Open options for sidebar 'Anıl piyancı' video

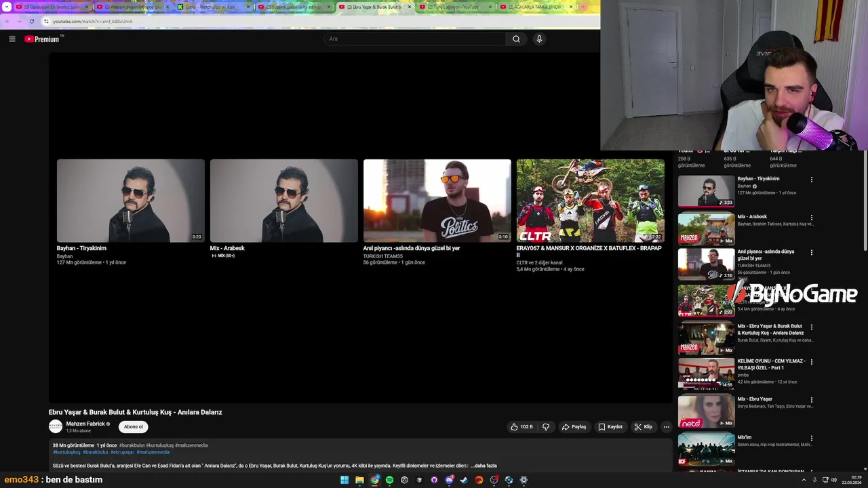click(812, 252)
